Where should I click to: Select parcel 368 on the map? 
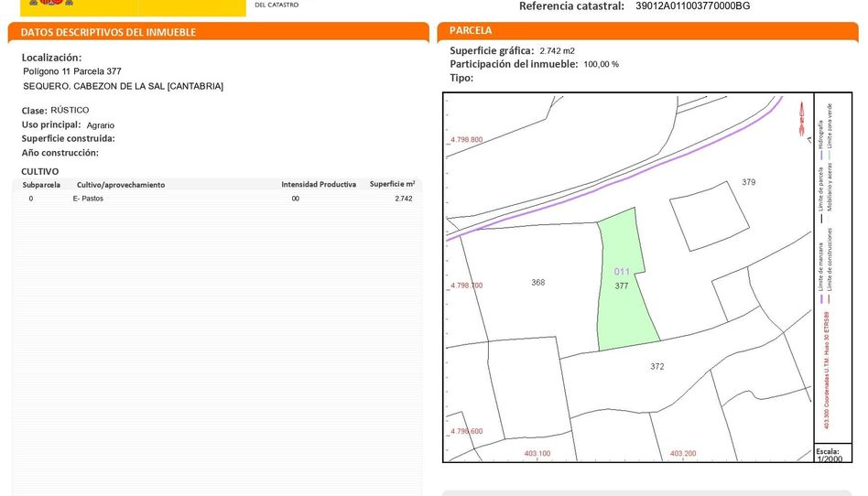click(x=537, y=283)
